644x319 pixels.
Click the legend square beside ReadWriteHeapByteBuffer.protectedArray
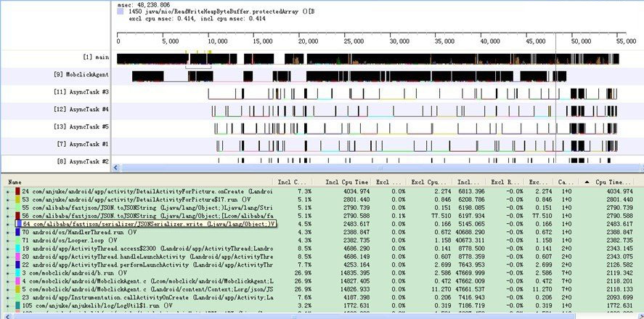121,12
